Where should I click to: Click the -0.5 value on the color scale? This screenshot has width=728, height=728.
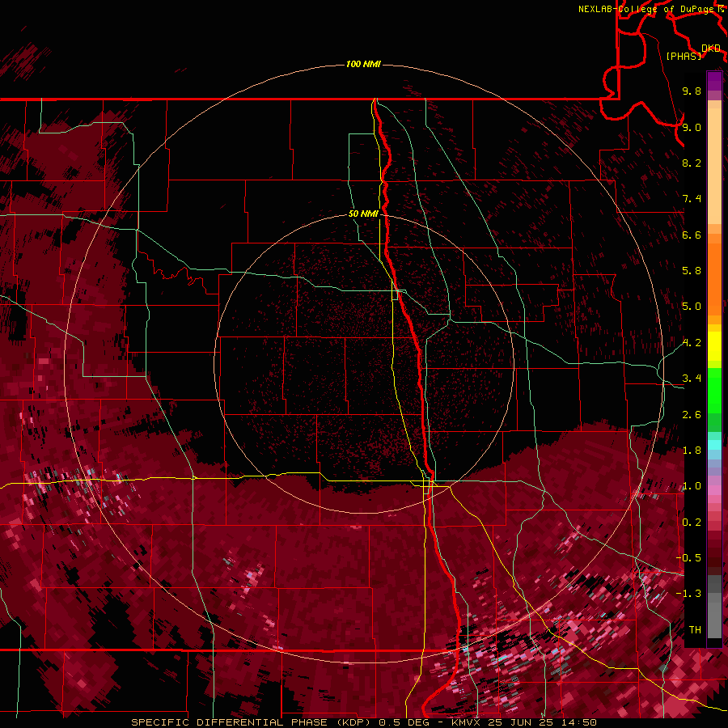point(688,558)
